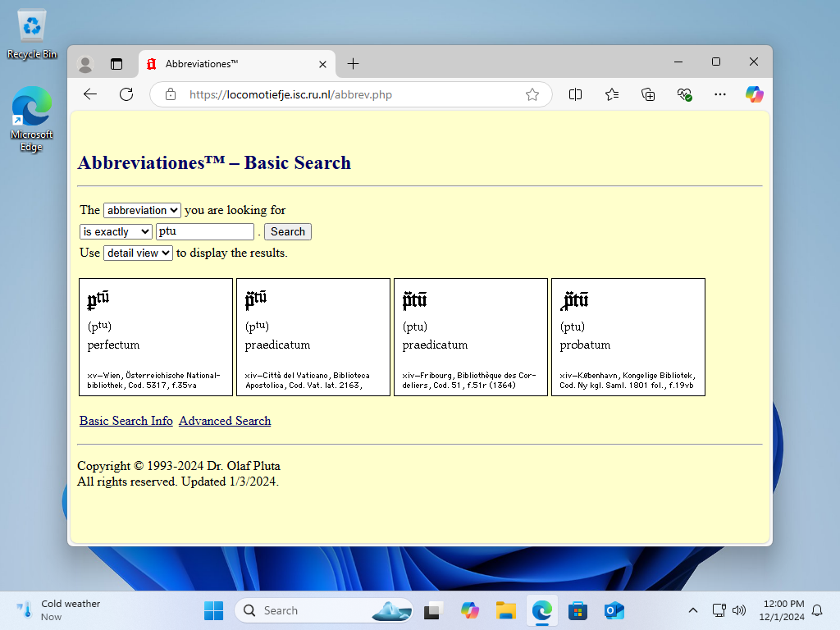
Task: Click the search text field containing 'ptu'
Action: click(205, 232)
